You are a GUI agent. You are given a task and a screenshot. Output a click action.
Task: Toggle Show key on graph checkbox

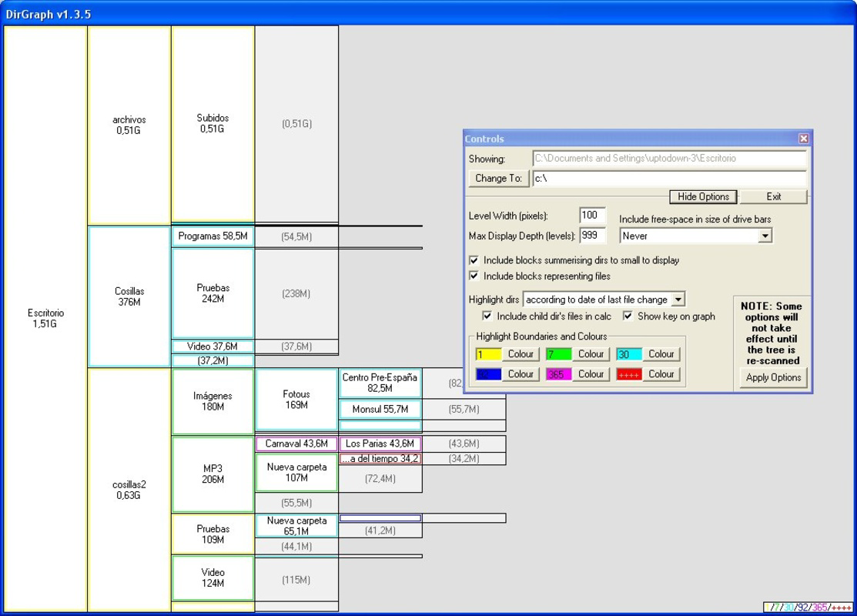pyautogui.click(x=628, y=316)
